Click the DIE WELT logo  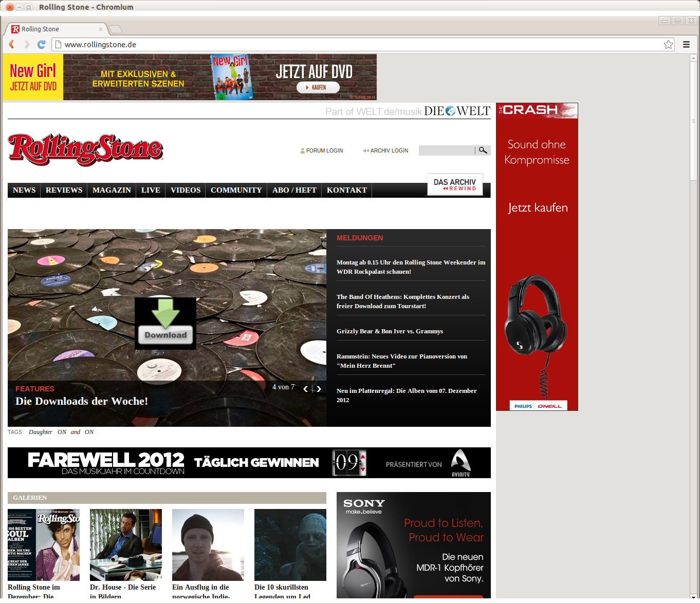click(457, 111)
